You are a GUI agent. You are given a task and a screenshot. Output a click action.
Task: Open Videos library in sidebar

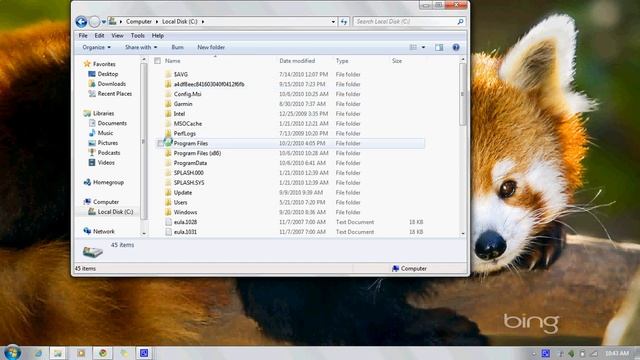click(106, 162)
